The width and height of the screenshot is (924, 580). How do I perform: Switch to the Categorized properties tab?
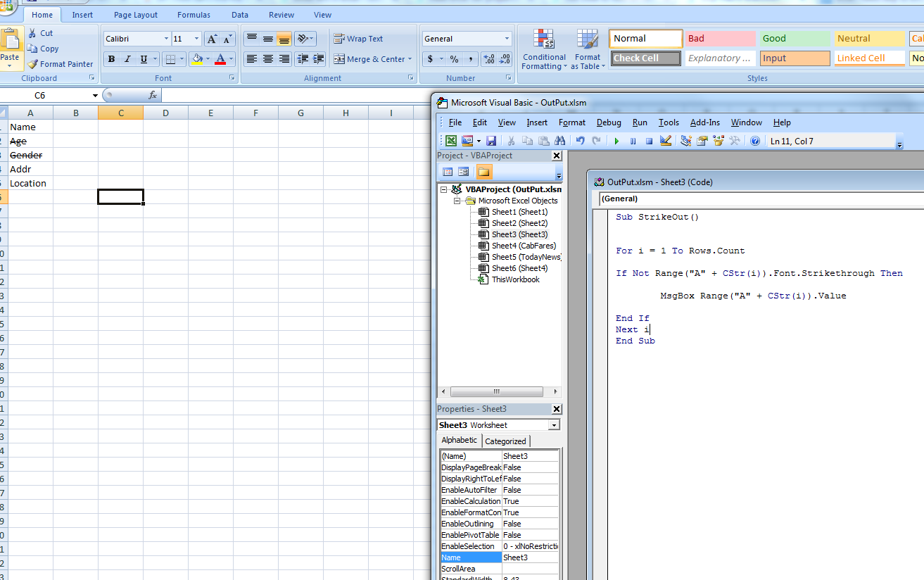point(505,441)
